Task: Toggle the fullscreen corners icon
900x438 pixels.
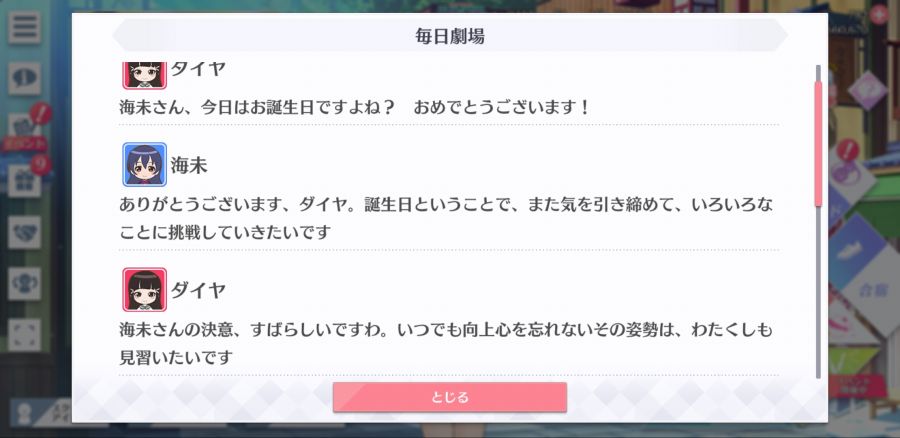Action: click(24, 335)
